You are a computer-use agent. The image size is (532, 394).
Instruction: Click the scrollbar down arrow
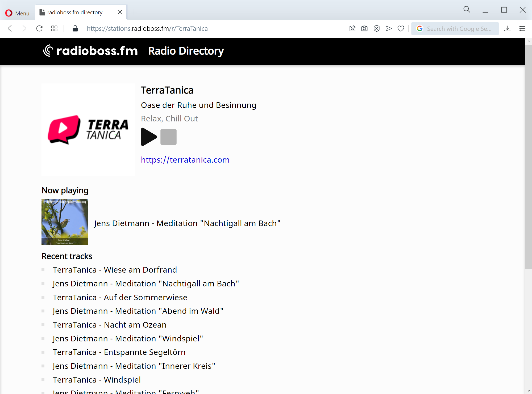coord(528,391)
